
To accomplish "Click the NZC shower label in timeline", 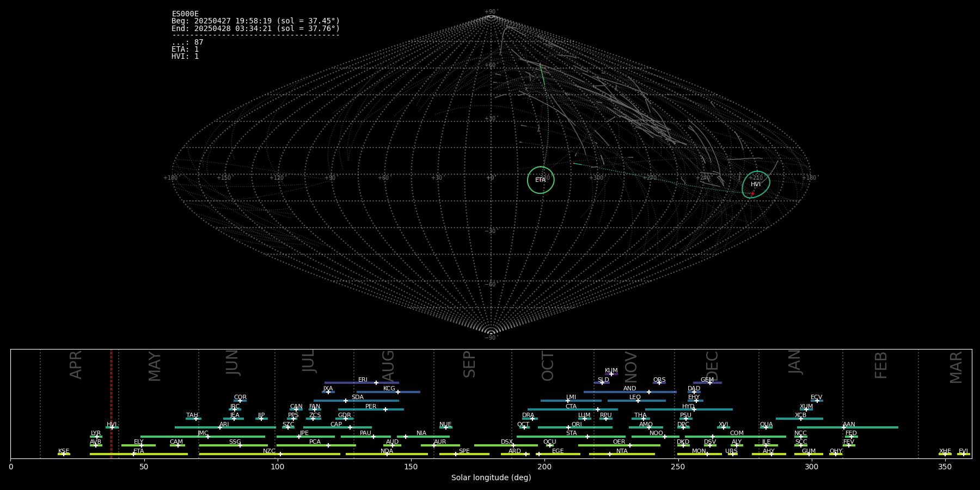I will pos(269,451).
